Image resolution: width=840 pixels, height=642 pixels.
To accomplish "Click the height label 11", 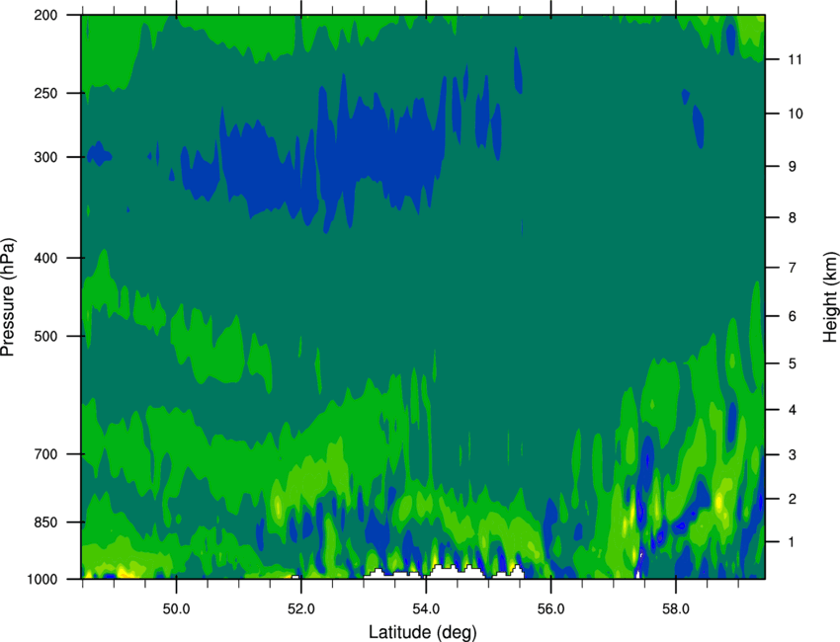I will tap(796, 59).
